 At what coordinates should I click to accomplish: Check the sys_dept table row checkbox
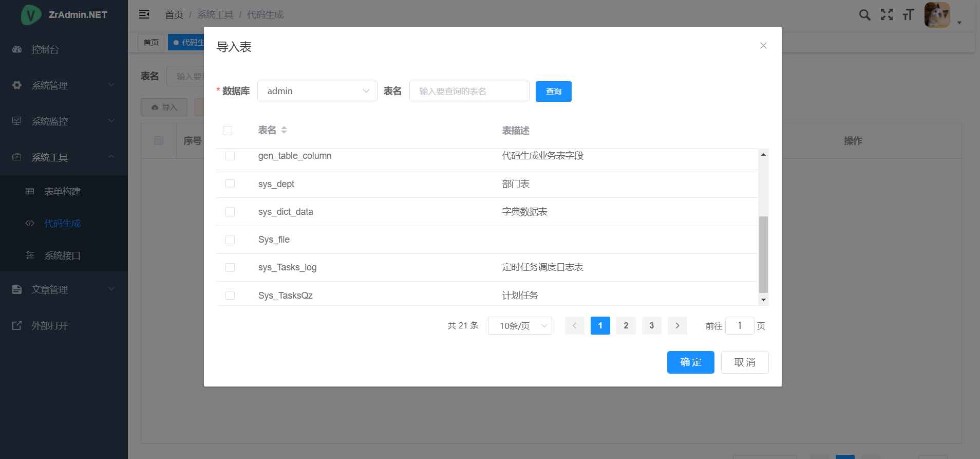click(230, 184)
